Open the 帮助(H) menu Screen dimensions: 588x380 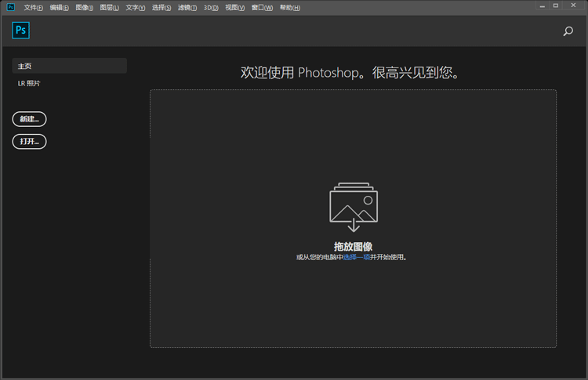(x=290, y=8)
